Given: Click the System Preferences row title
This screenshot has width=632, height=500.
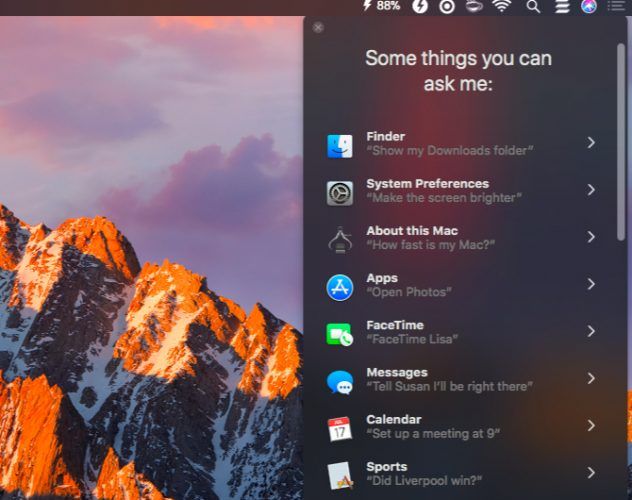Looking at the screenshot, I should [427, 183].
